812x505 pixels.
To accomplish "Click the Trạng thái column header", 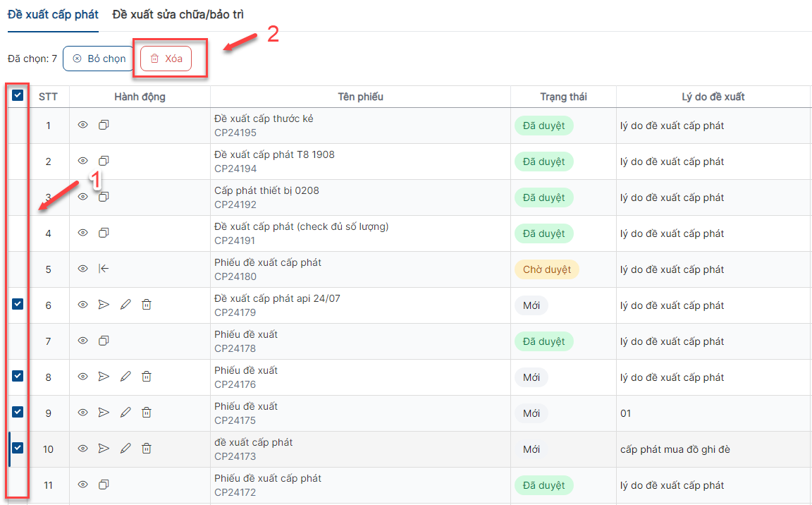I will point(563,97).
